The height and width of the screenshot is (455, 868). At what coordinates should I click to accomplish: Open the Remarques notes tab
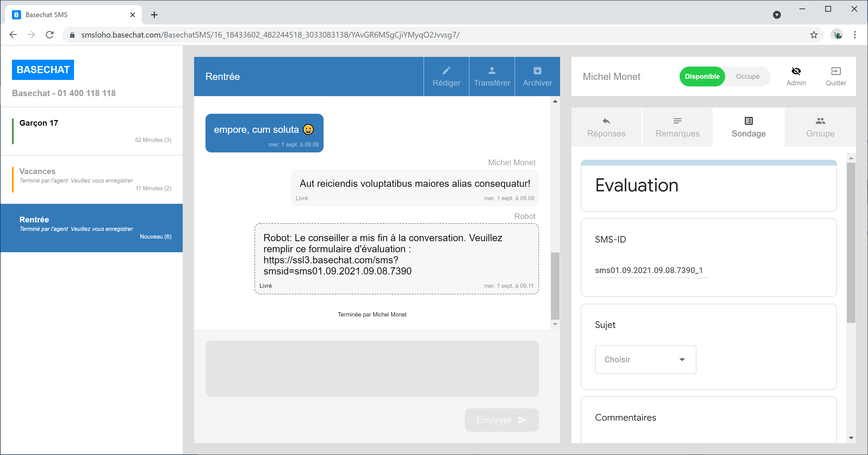click(x=677, y=127)
